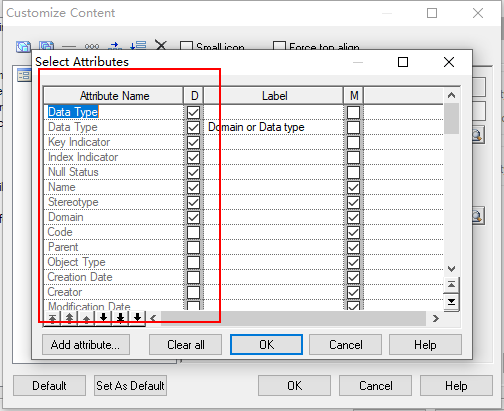Toggle the D checkbox for Null Status
This screenshot has width=504, height=411.
click(193, 172)
